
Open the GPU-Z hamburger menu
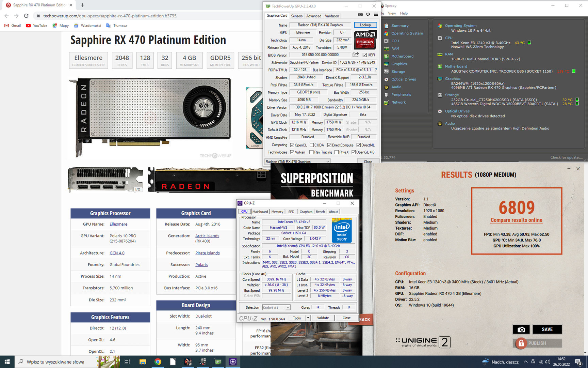(x=376, y=14)
